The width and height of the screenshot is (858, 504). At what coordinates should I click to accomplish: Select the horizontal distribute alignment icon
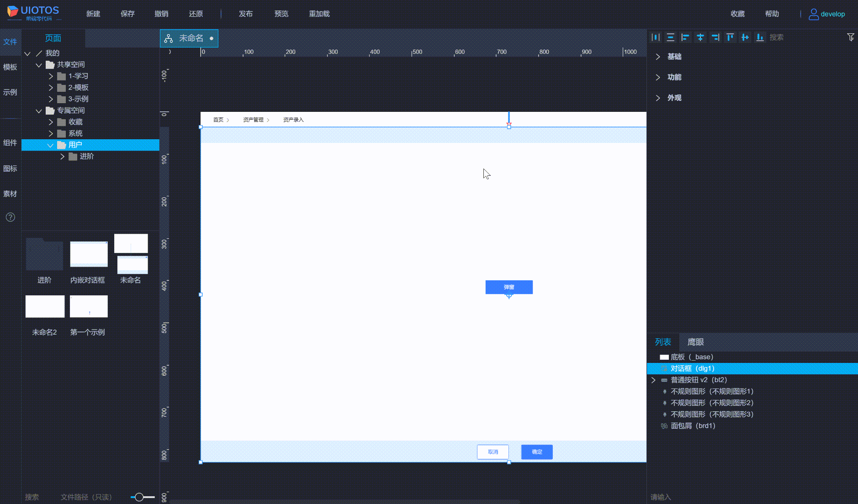point(656,37)
